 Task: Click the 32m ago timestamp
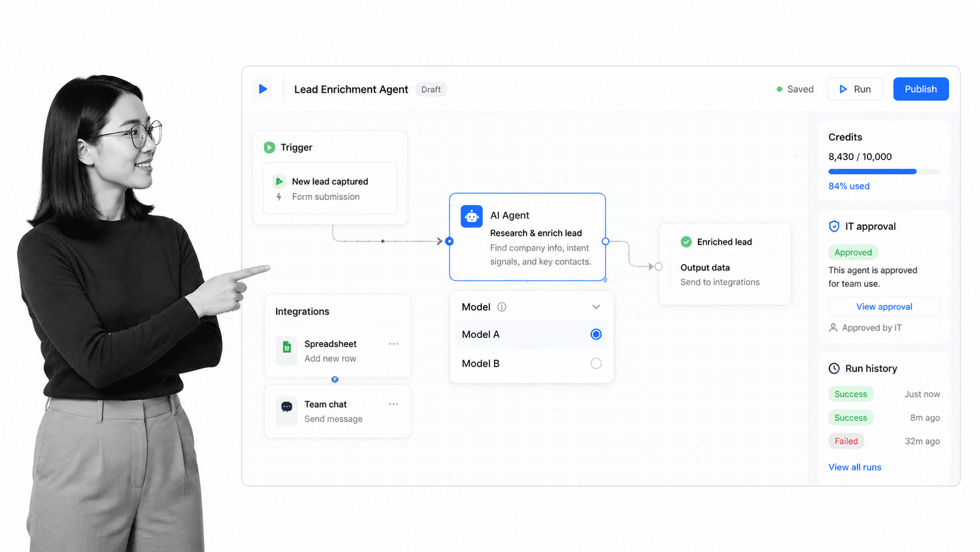coord(922,441)
